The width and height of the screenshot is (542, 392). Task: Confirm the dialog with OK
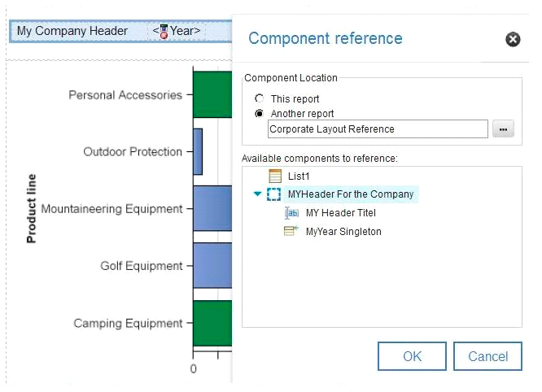pyautogui.click(x=412, y=356)
